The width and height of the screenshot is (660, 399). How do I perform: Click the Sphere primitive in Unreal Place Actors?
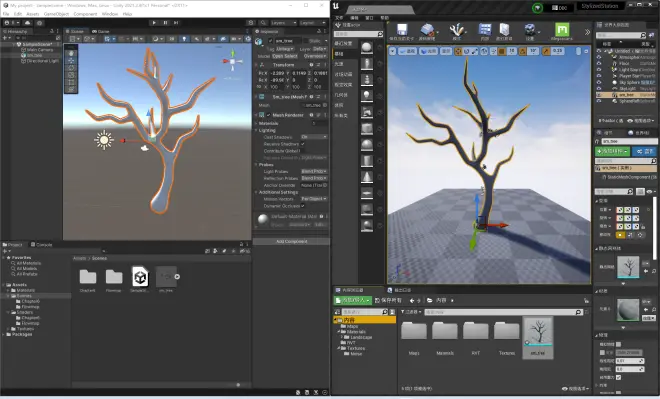pyautogui.click(x=367, y=144)
